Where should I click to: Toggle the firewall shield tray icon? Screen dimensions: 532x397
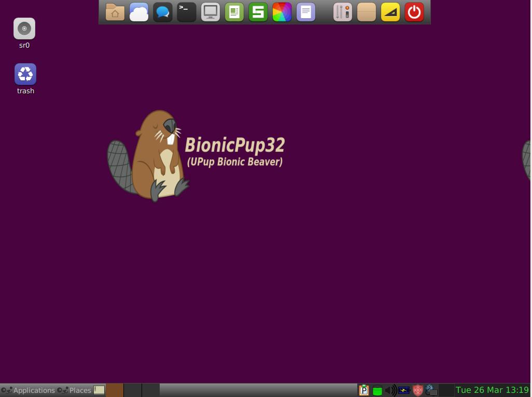(x=417, y=390)
